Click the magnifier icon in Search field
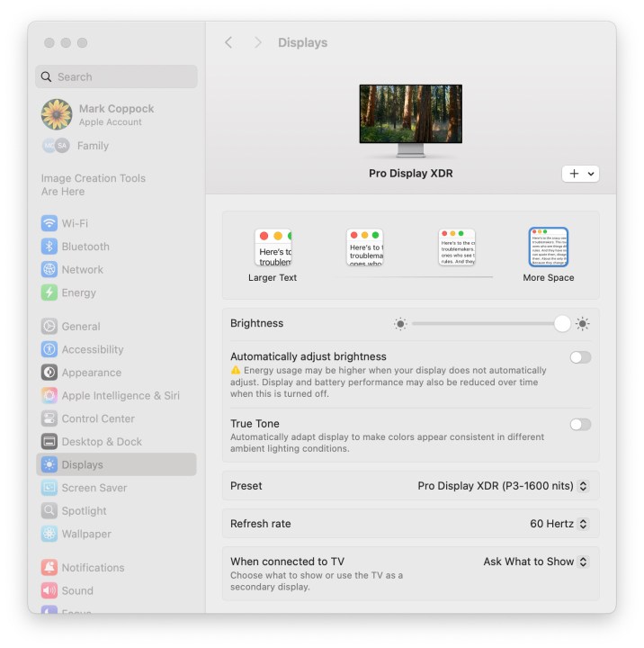Screen dimensions: 644x648 [46, 76]
